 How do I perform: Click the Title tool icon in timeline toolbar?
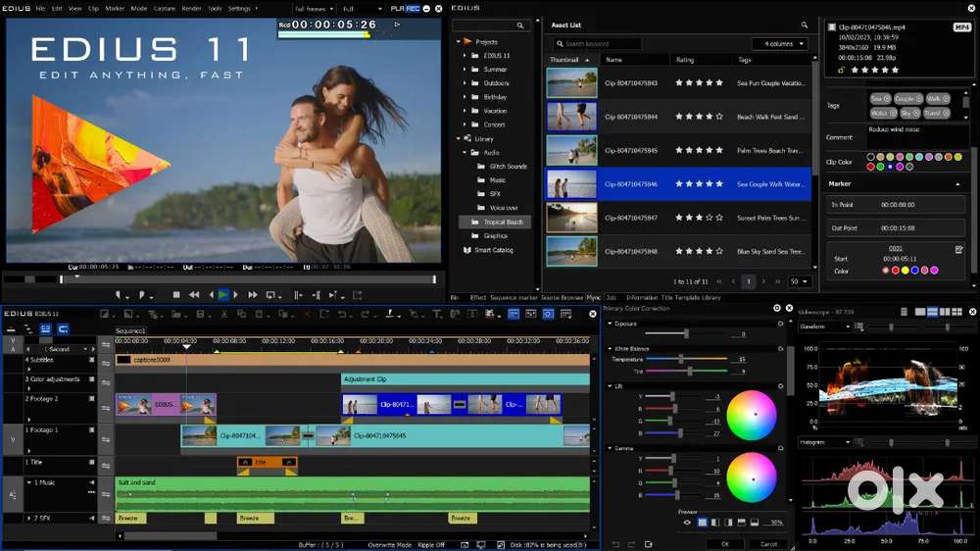[437, 314]
